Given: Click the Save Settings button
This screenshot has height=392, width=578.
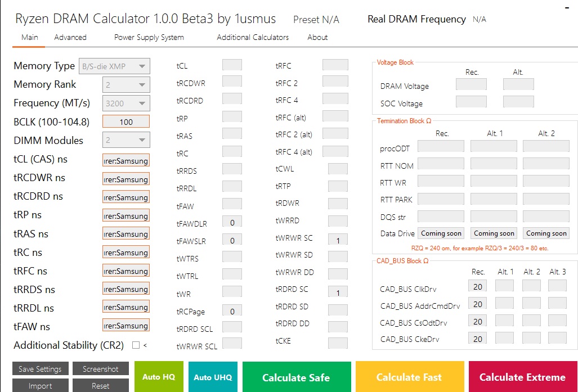Looking at the screenshot, I should point(41,369).
